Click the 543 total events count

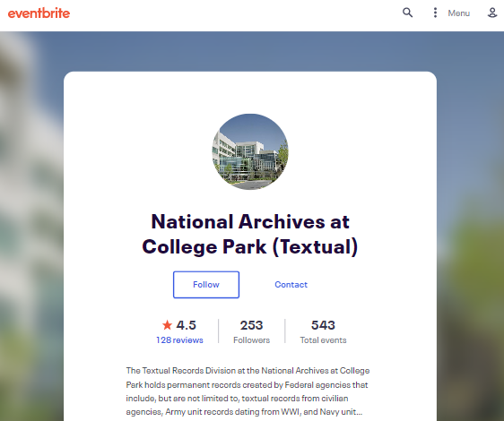(323, 325)
